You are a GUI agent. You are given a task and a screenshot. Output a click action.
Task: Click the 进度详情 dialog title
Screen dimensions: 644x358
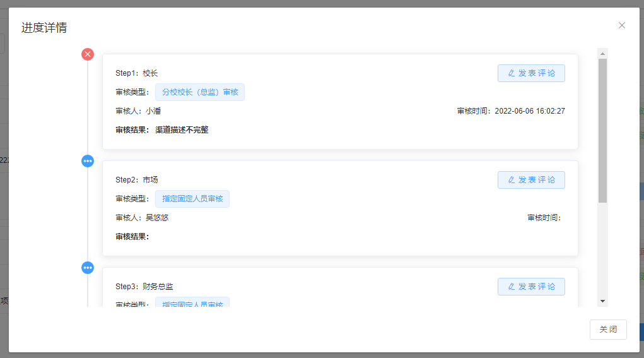click(x=44, y=28)
